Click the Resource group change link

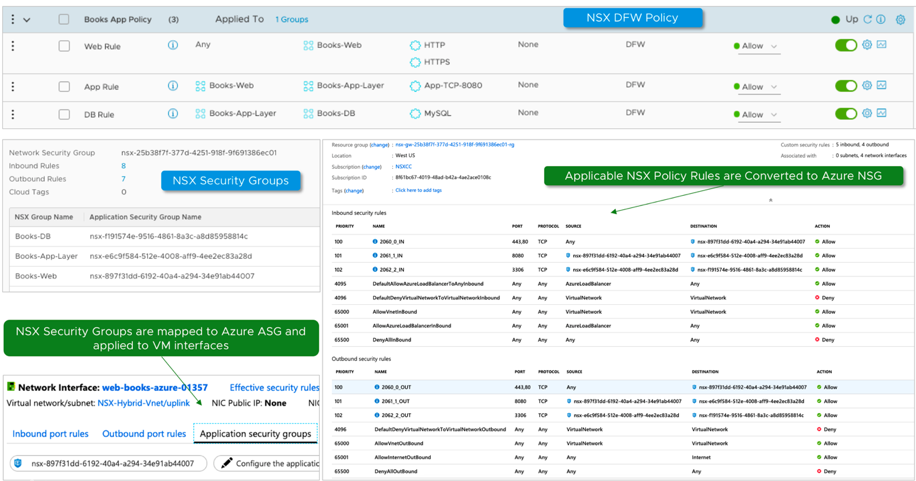click(380, 145)
